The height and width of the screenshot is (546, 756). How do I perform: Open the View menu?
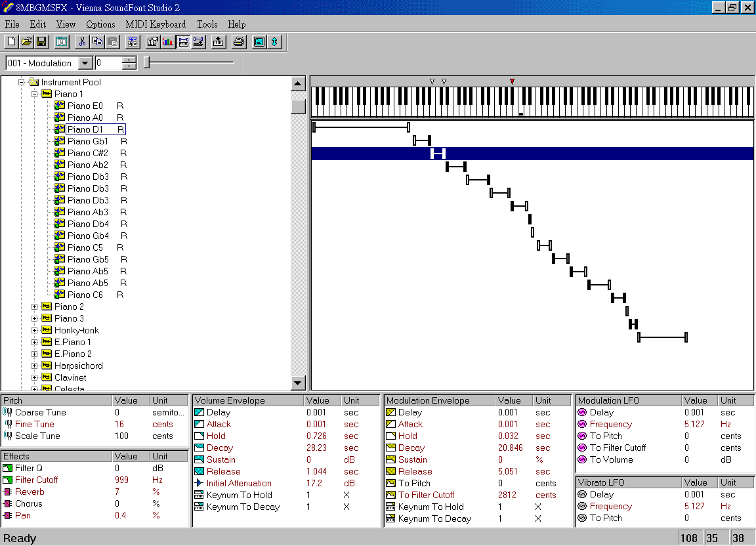pyautogui.click(x=66, y=24)
